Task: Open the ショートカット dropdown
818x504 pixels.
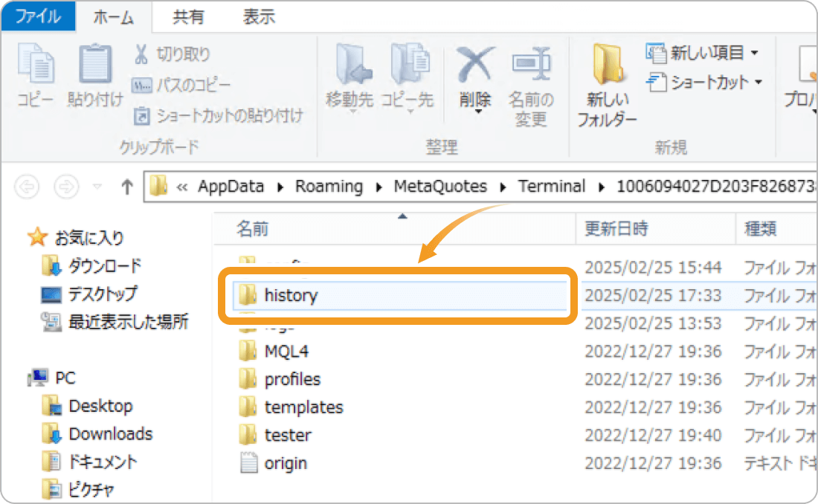Action: 704,83
